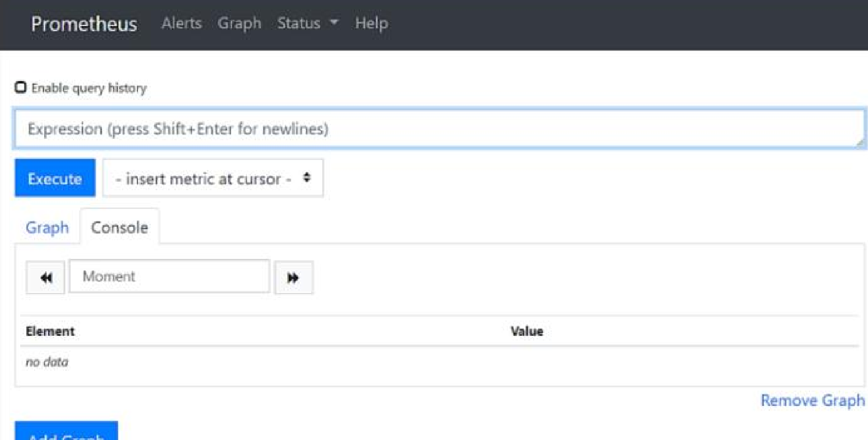This screenshot has width=868, height=440.
Task: Open the insert metric at cursor dropdown
Action: click(213, 178)
